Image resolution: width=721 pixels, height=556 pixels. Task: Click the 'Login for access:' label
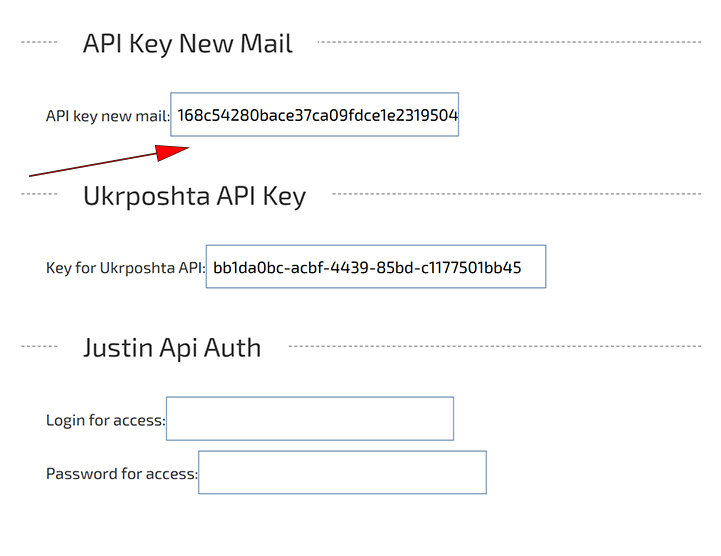point(105,420)
